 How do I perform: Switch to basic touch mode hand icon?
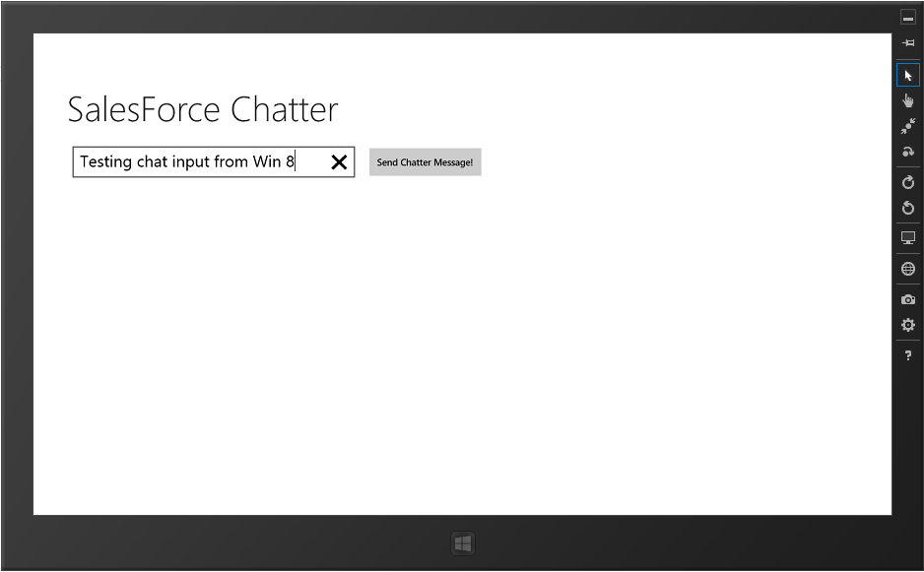click(908, 100)
